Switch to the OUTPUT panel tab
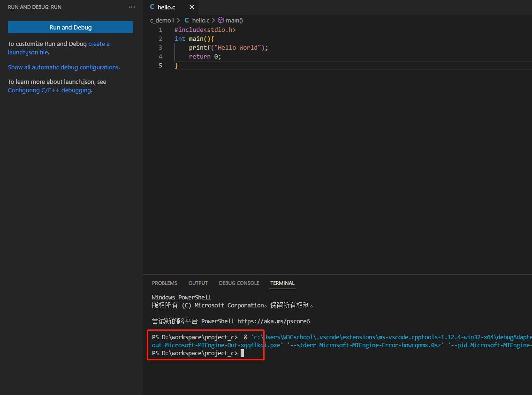532x395 pixels. 198,283
